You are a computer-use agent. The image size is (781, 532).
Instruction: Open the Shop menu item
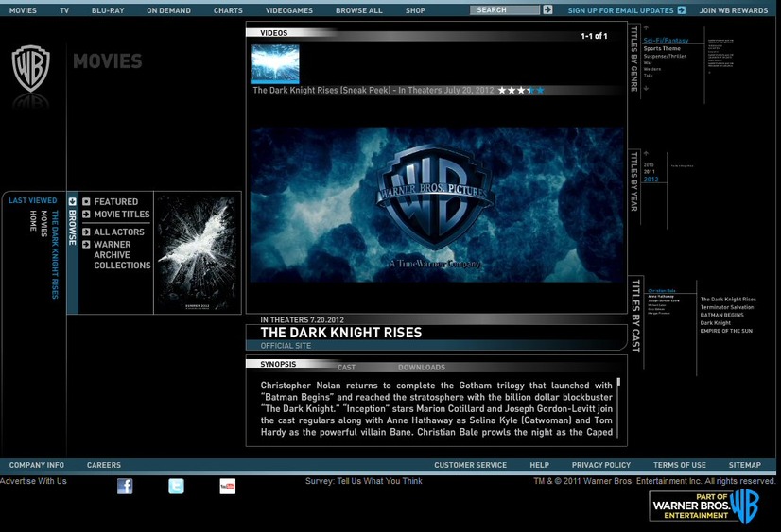tap(415, 10)
